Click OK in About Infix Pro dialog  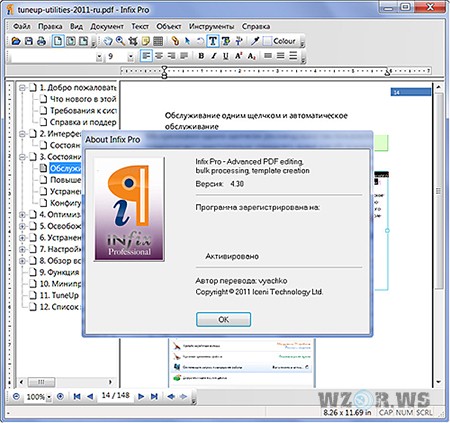coord(223,319)
